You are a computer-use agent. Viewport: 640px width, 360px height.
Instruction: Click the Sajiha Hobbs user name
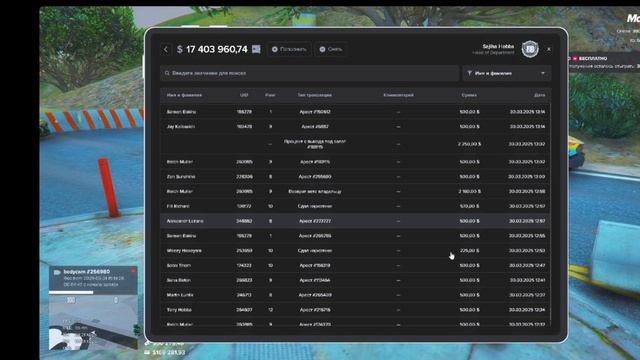pyautogui.click(x=498, y=46)
